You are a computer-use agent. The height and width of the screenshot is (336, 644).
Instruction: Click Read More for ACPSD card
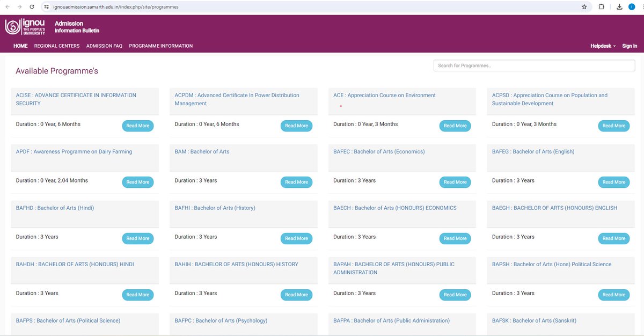pos(614,126)
